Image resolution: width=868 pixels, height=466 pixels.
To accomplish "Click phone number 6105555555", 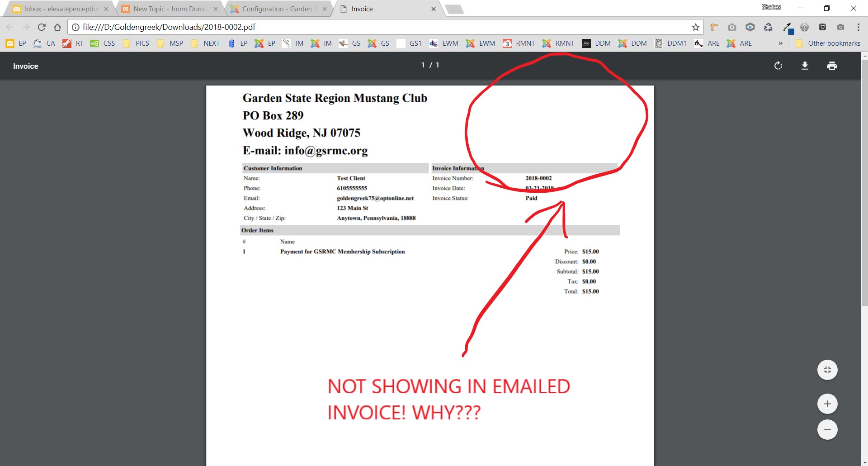I will coord(352,188).
